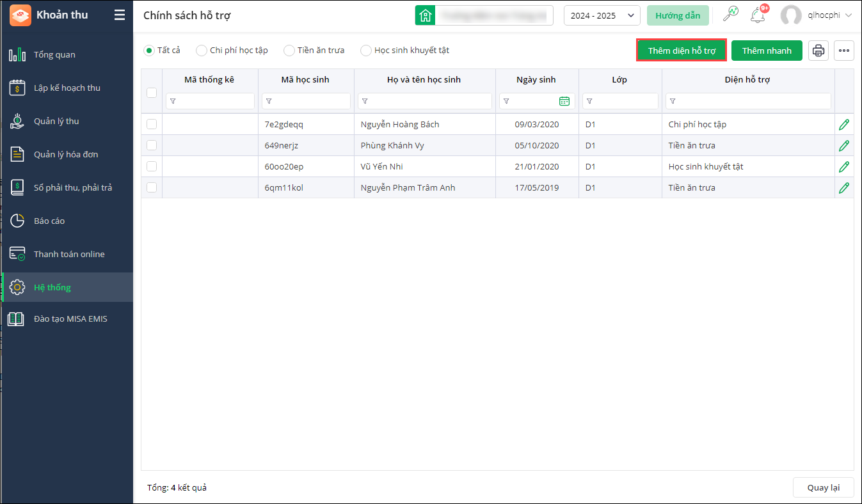Collapse sidebar with hamburger menu icon

point(120,15)
